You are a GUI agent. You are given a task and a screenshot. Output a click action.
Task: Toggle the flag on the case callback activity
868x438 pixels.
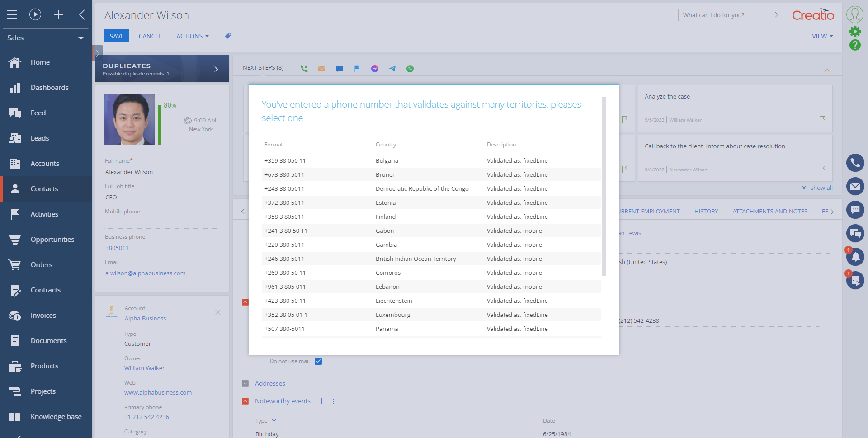coord(822,170)
